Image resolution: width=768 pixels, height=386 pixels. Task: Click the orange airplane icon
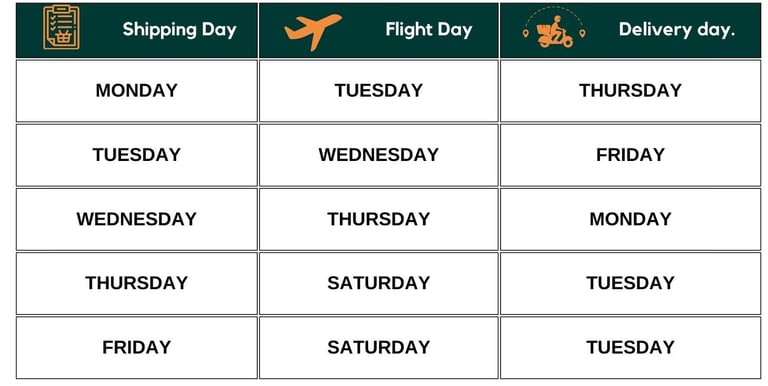tap(313, 31)
